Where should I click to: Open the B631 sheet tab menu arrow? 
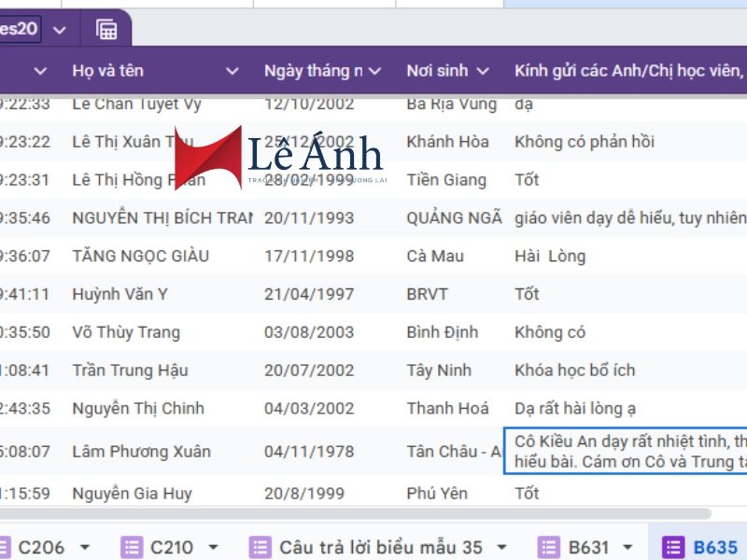627,547
